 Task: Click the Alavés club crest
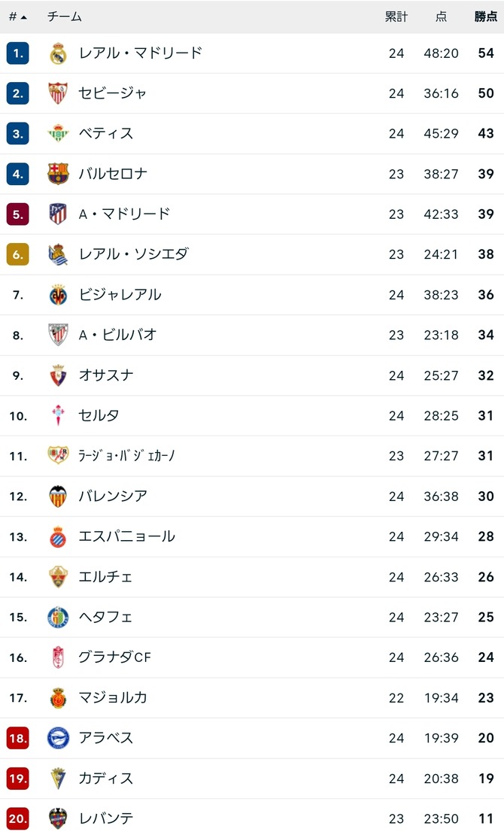pos(58,738)
